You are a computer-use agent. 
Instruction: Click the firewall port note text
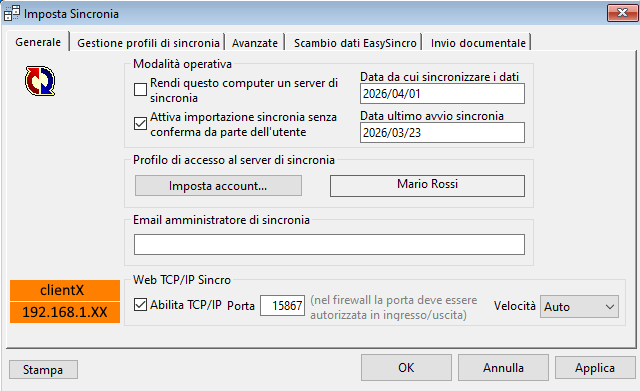[393, 307]
